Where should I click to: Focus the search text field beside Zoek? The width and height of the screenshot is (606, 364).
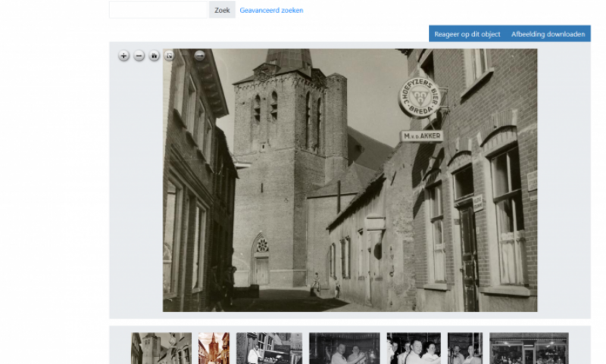pyautogui.click(x=158, y=10)
